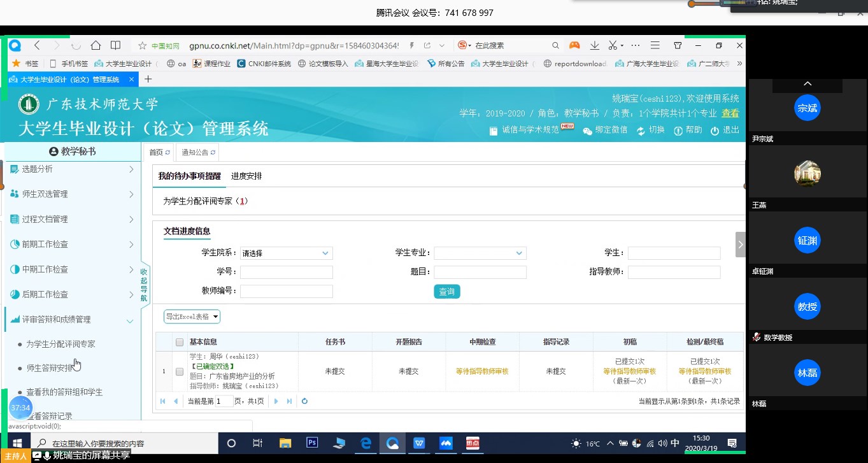Click the 查询 search button
The height and width of the screenshot is (463, 868).
tap(446, 292)
